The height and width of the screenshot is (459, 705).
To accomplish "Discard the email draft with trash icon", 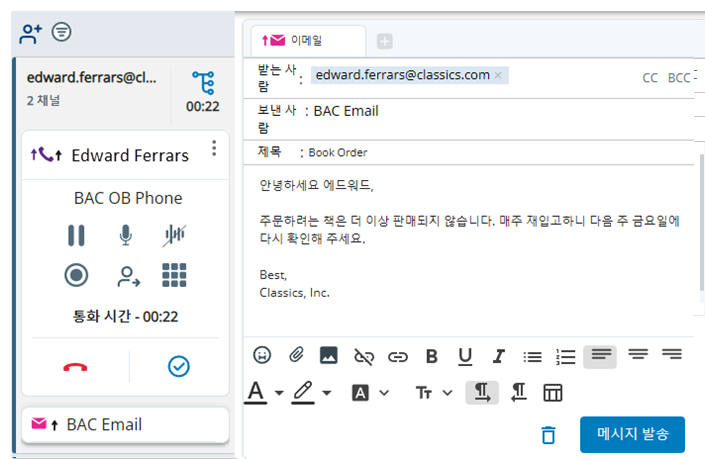I will [x=548, y=435].
